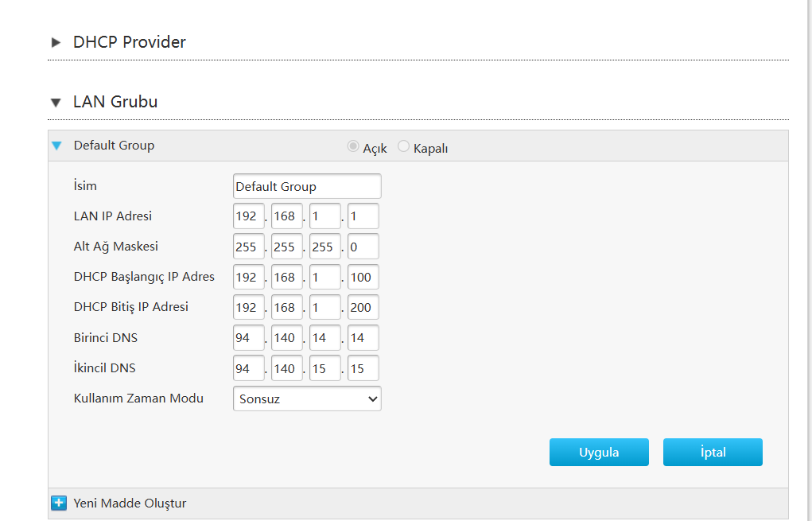The image size is (812, 521).
Task: Click the last octet of LAN IP Adresi
Action: click(363, 216)
